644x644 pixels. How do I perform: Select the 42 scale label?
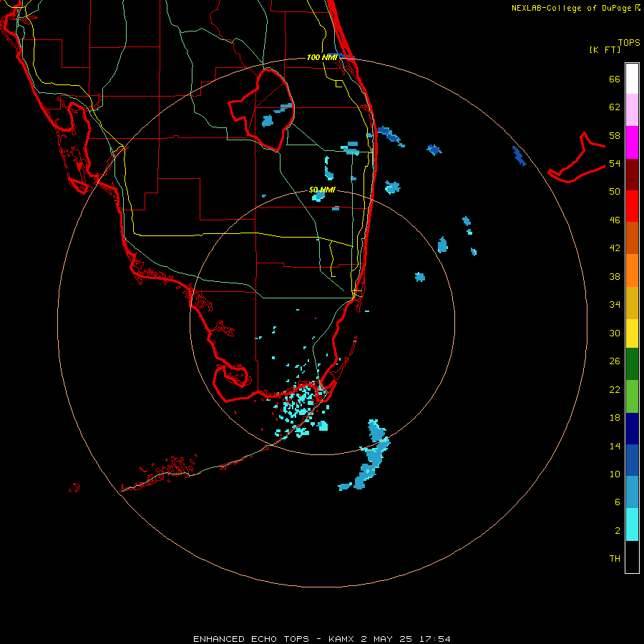tap(615, 248)
